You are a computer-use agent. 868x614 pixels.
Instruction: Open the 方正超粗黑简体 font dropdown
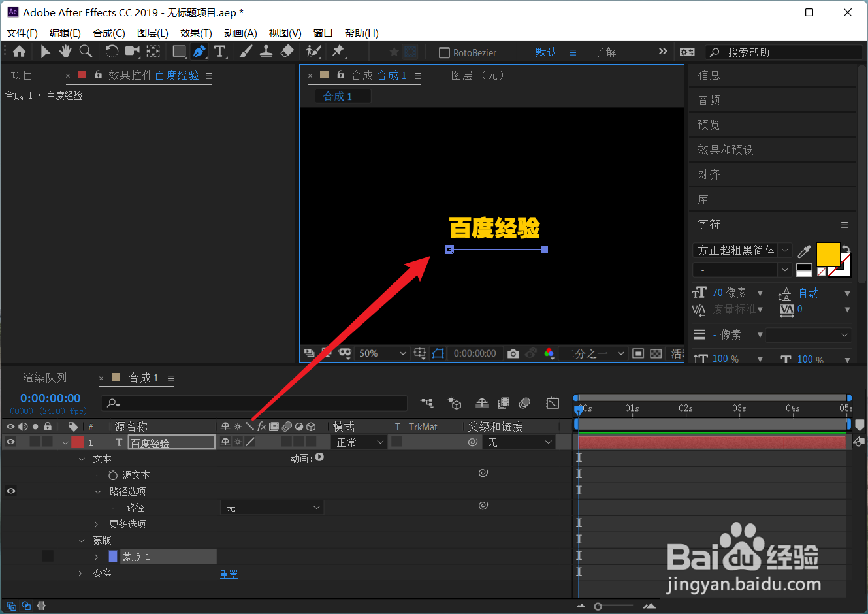click(x=743, y=250)
